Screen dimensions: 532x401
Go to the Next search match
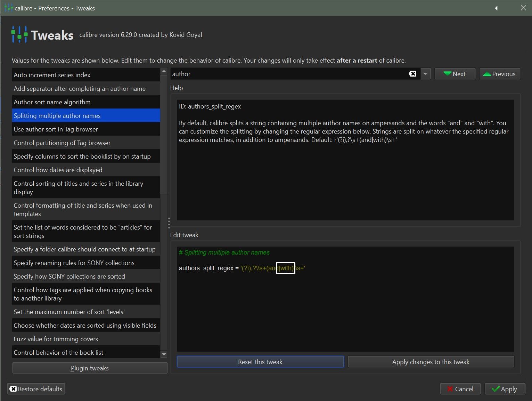tap(455, 74)
